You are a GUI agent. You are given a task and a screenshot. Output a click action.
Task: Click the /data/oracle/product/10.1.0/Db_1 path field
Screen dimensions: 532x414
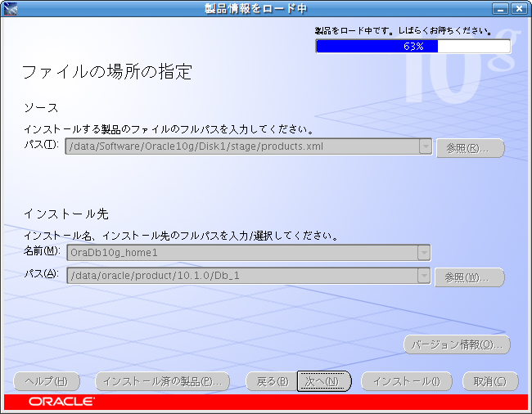[249, 276]
